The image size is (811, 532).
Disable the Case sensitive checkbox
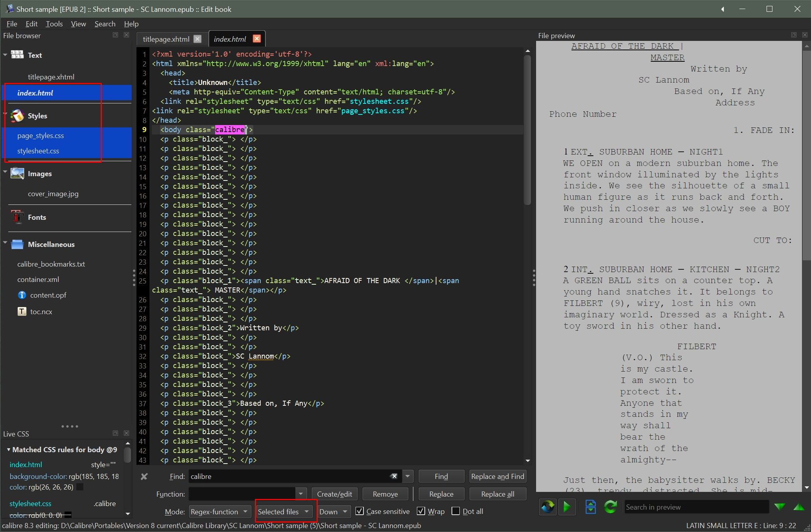point(359,511)
